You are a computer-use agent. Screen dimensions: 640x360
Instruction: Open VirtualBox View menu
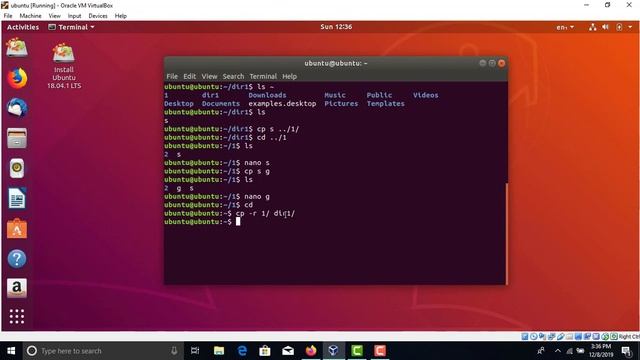pyautogui.click(x=54, y=16)
